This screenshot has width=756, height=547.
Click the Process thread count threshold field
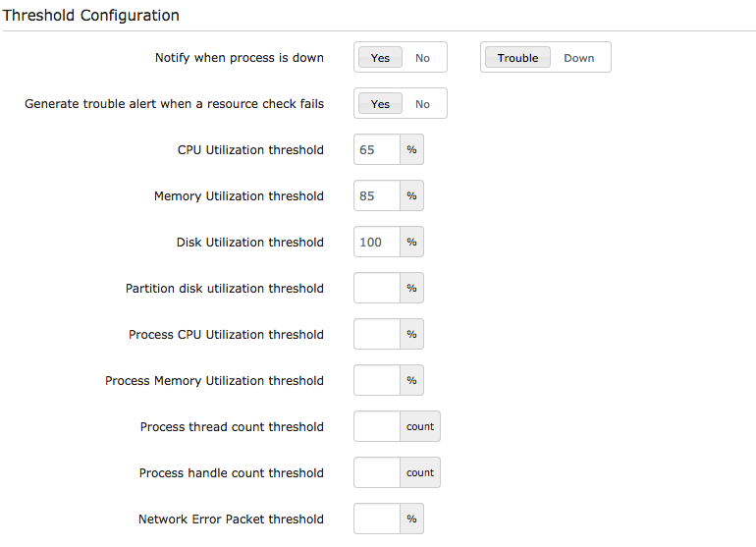377,427
